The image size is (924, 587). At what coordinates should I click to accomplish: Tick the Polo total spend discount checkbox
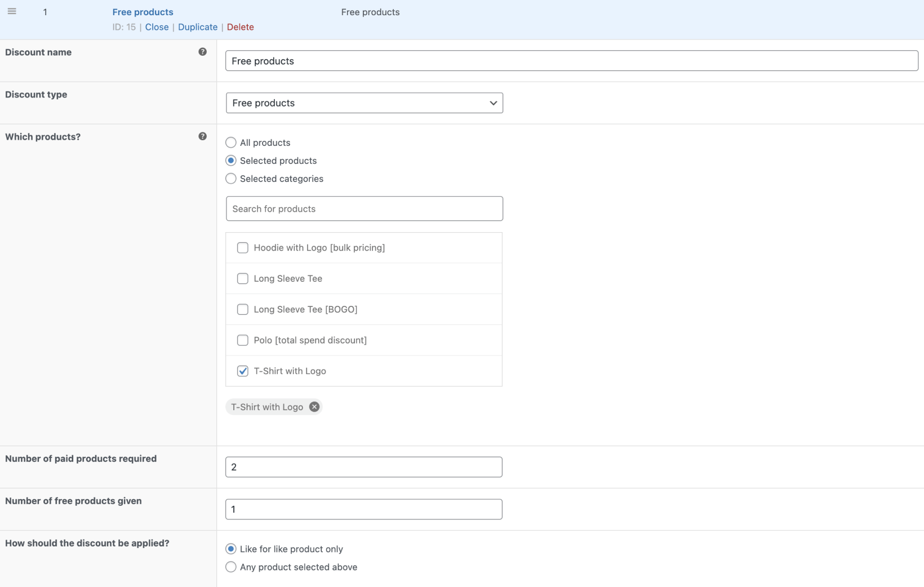tap(243, 340)
